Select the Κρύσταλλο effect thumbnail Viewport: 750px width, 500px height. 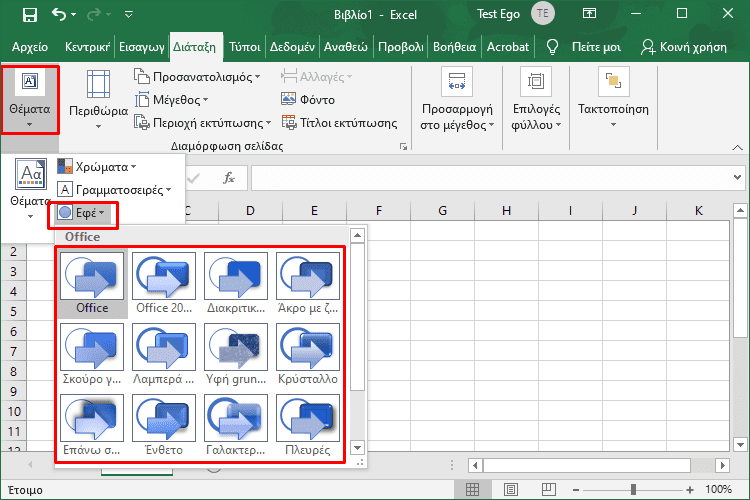point(308,355)
